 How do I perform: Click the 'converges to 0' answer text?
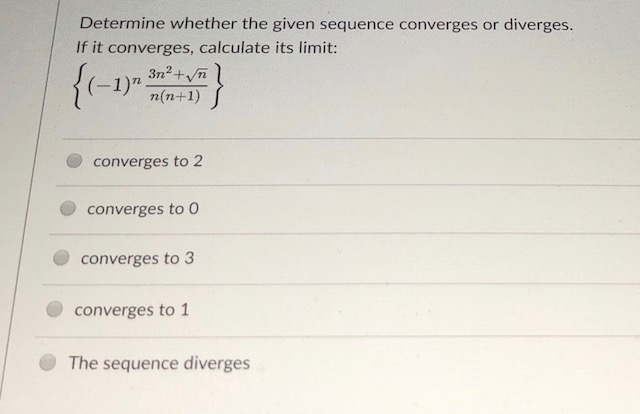pos(143,209)
